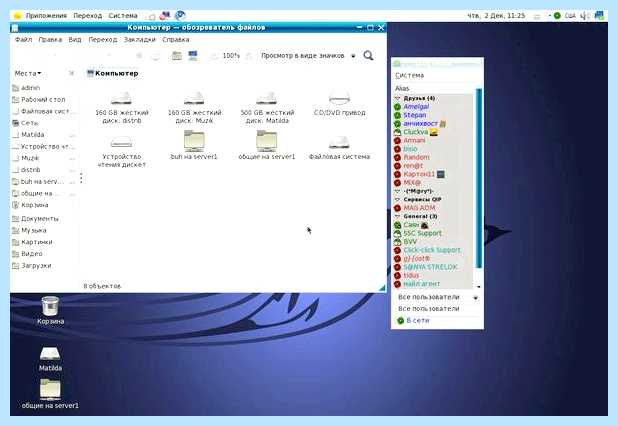Click the messenger contact list scrollbar
This screenshot has width=618, height=426.
point(479,178)
